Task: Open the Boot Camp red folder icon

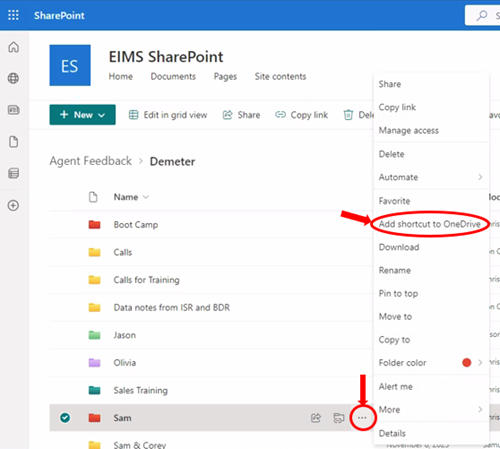Action: point(94,224)
